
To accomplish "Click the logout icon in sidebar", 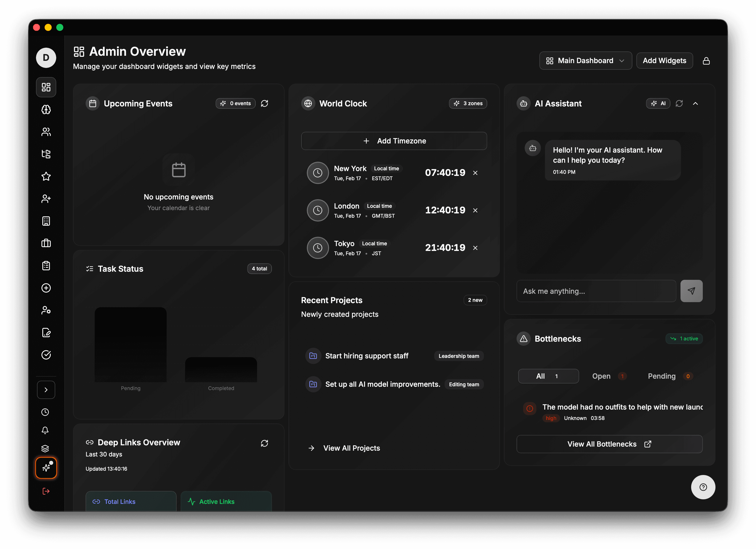I will click(46, 491).
